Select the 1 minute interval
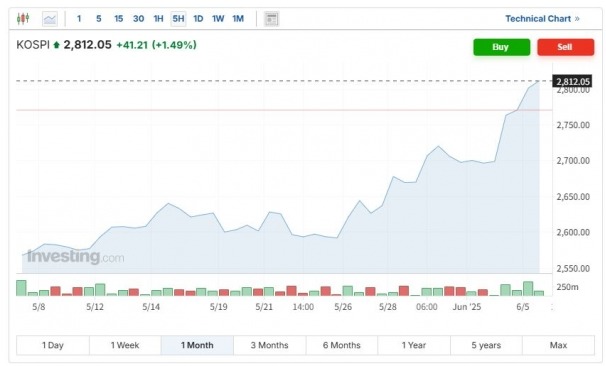This screenshot has width=606, height=366. pos(79,19)
